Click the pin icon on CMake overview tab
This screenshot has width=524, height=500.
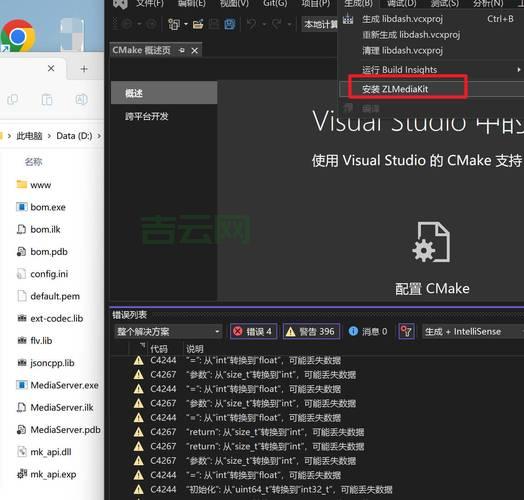(x=181, y=50)
